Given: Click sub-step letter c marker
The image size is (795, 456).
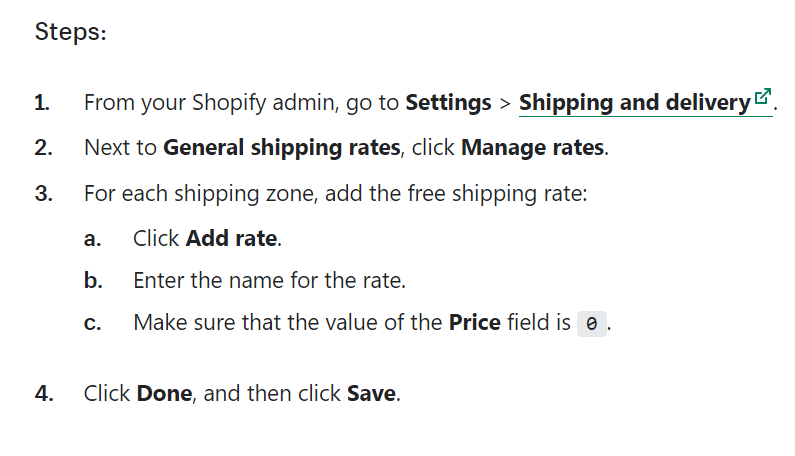Looking at the screenshot, I should [92, 323].
